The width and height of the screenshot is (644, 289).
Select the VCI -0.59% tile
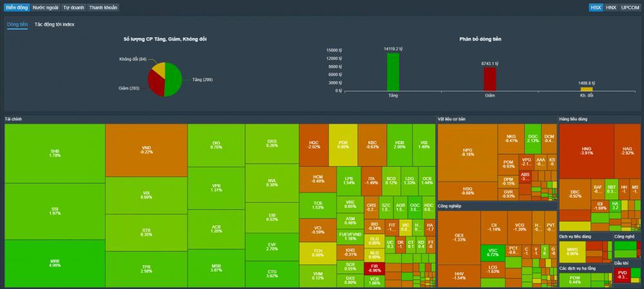click(x=317, y=230)
